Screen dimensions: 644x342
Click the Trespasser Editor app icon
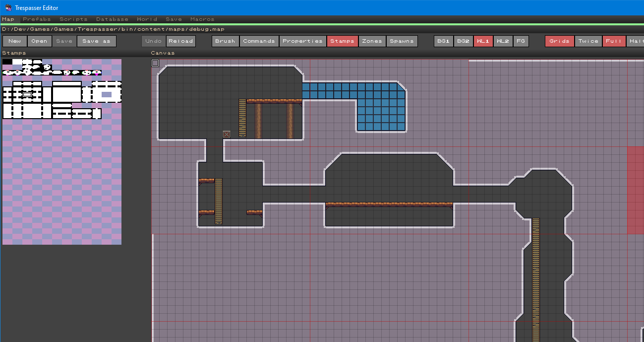[x=8, y=7]
